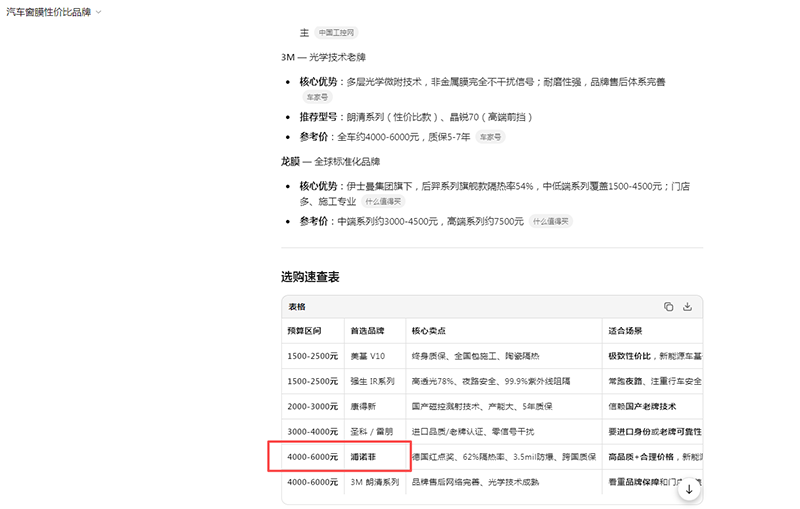Click 1500-2500元 in the 美基 V10 row
This screenshot has width=800, height=509.
pyautogui.click(x=313, y=356)
